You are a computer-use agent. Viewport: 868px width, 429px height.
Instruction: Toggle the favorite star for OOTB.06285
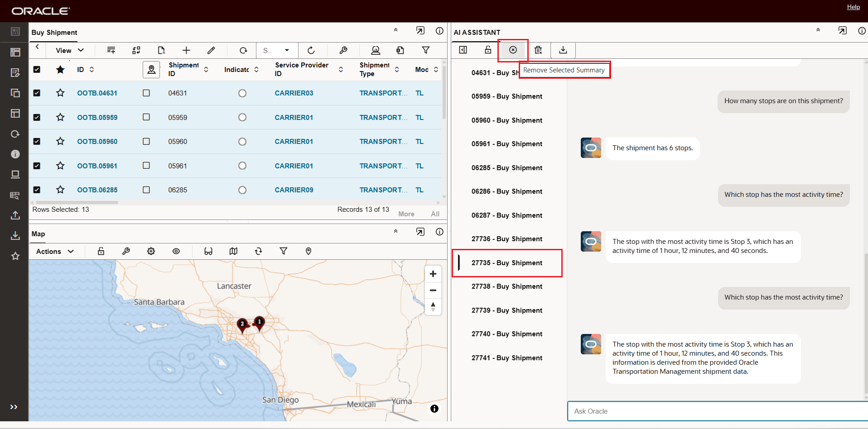pyautogui.click(x=60, y=190)
